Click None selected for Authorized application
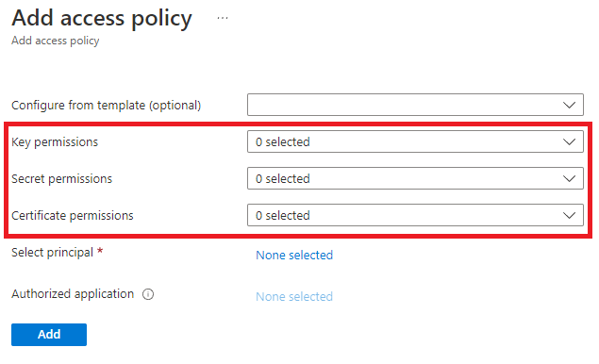This screenshot has width=599, height=364. 294,297
